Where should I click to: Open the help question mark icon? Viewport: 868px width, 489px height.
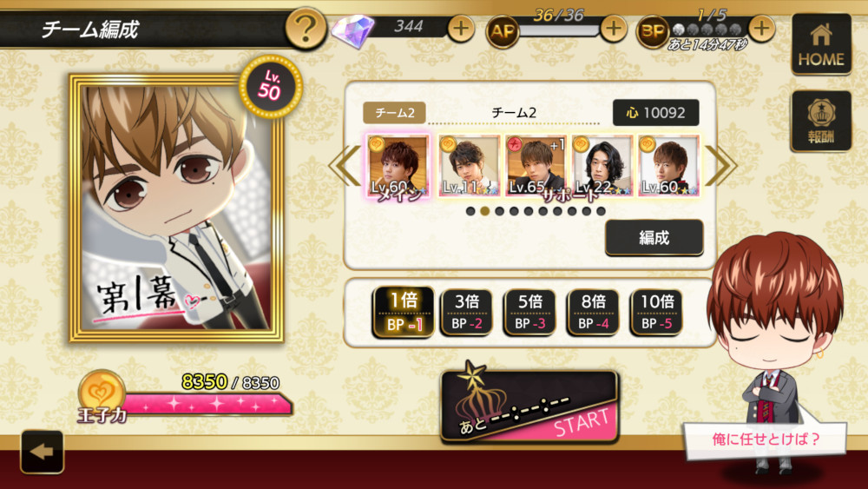pos(305,28)
